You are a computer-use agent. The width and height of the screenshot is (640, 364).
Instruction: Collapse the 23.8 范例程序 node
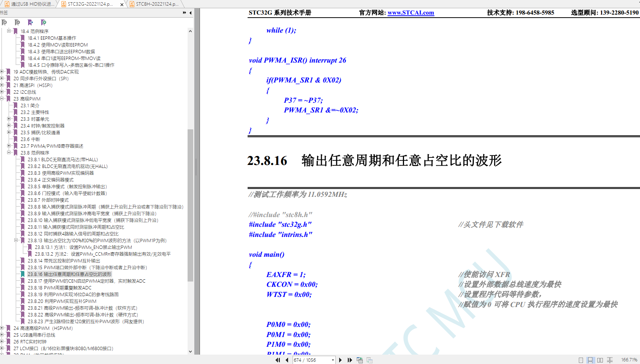click(x=9, y=153)
